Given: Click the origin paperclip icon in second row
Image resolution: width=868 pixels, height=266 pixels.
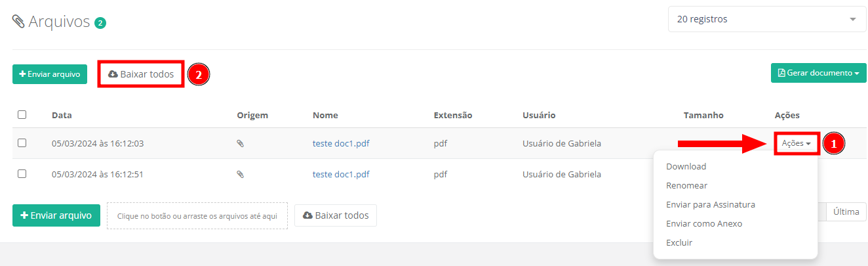Looking at the screenshot, I should point(240,175).
